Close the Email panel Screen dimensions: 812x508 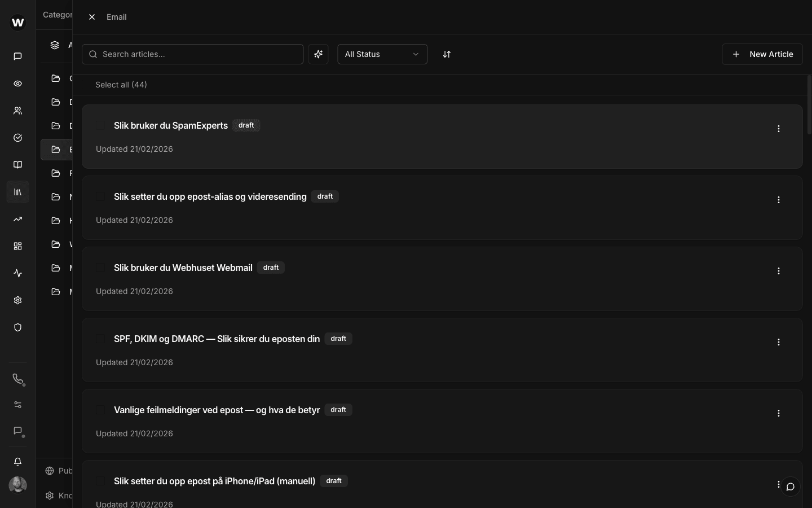(x=92, y=17)
